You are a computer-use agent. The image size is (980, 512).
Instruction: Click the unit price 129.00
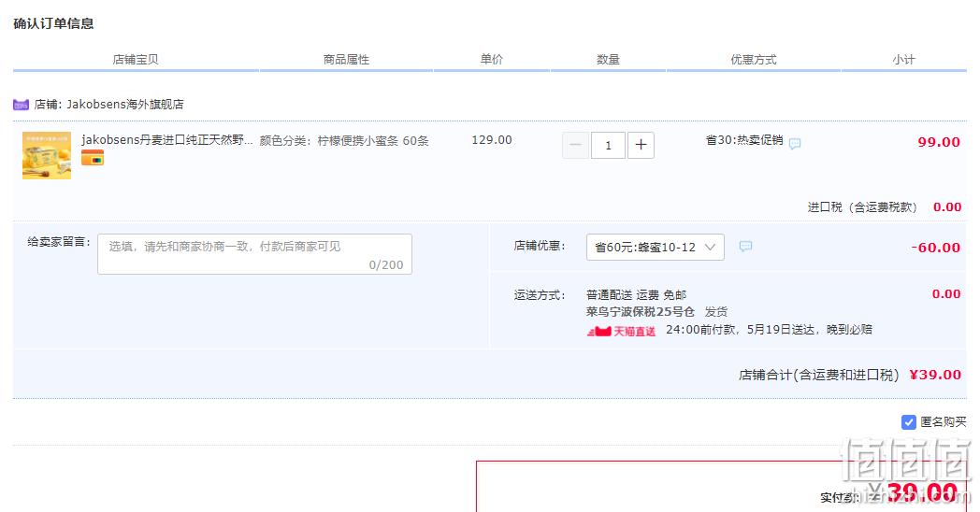coord(492,140)
